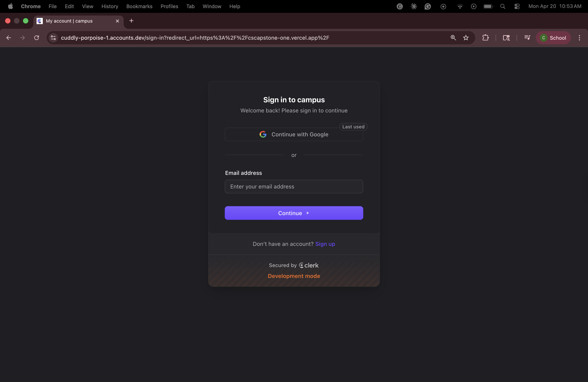
Task: Click Continue with Google button
Action: (x=294, y=134)
